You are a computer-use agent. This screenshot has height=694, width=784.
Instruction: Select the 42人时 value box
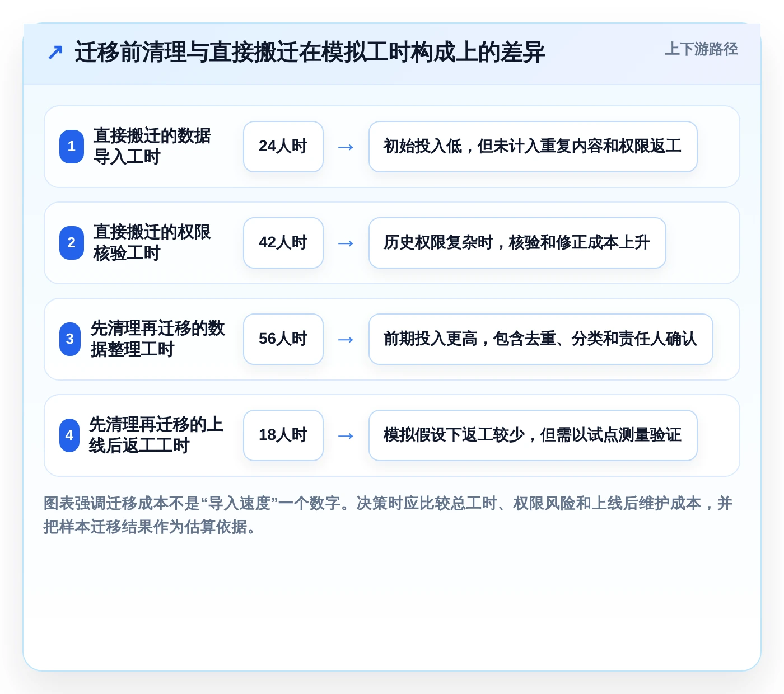283,243
